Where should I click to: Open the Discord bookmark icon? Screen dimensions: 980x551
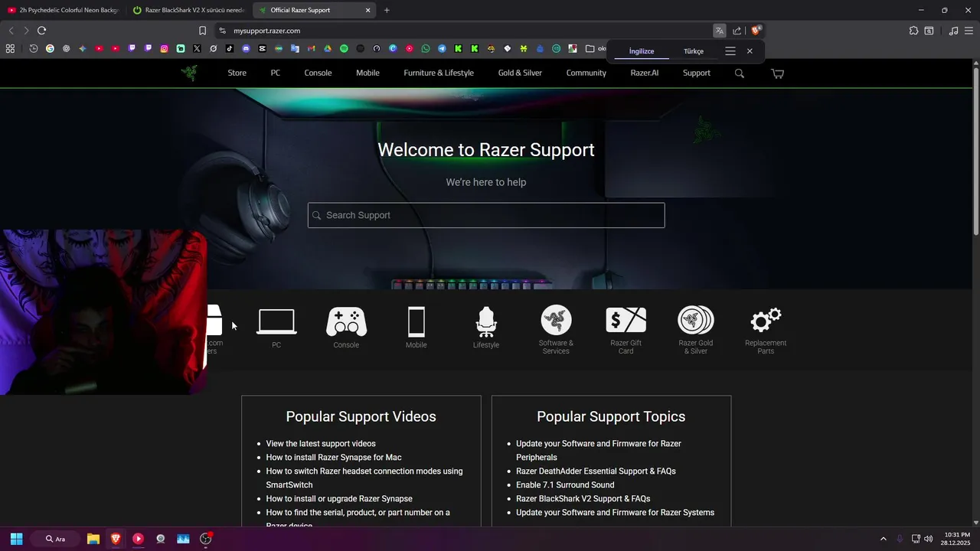(x=246, y=48)
